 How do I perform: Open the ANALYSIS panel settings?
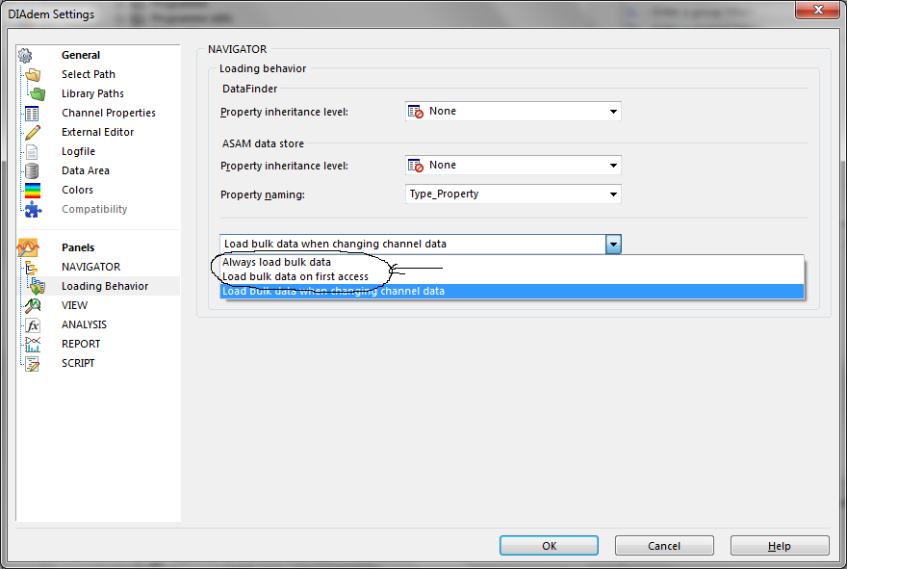(x=85, y=324)
